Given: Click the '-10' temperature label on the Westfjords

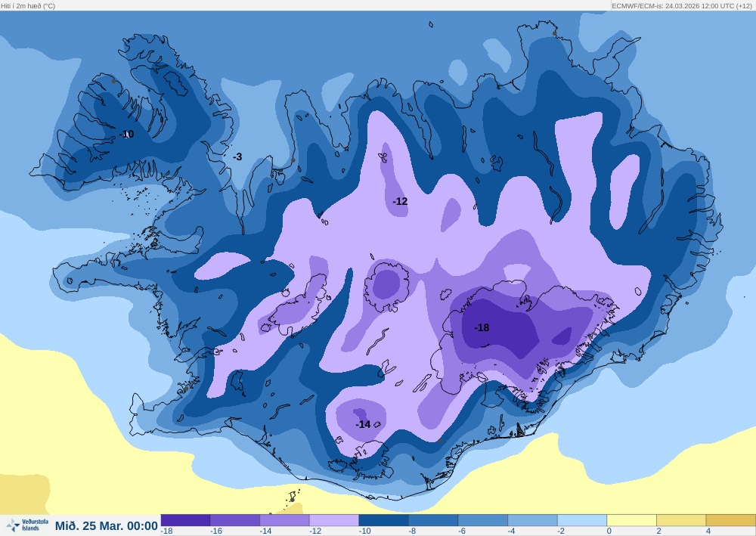Looking at the screenshot, I should pos(127,134).
